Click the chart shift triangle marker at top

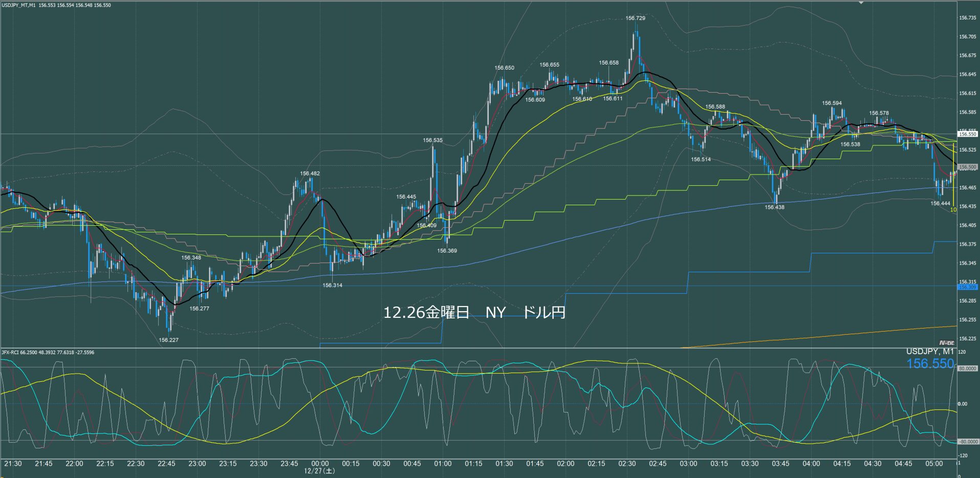861,3
